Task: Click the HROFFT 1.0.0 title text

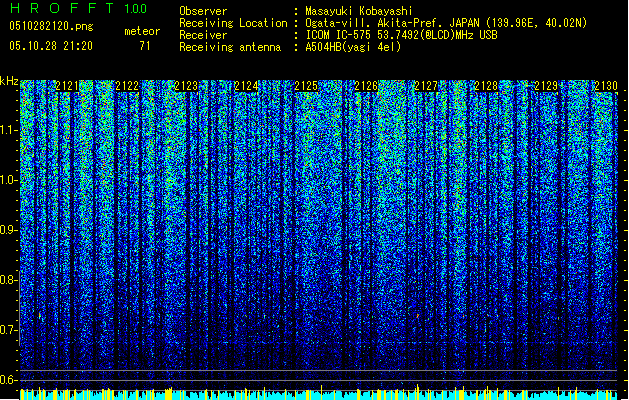Action: tap(78, 8)
